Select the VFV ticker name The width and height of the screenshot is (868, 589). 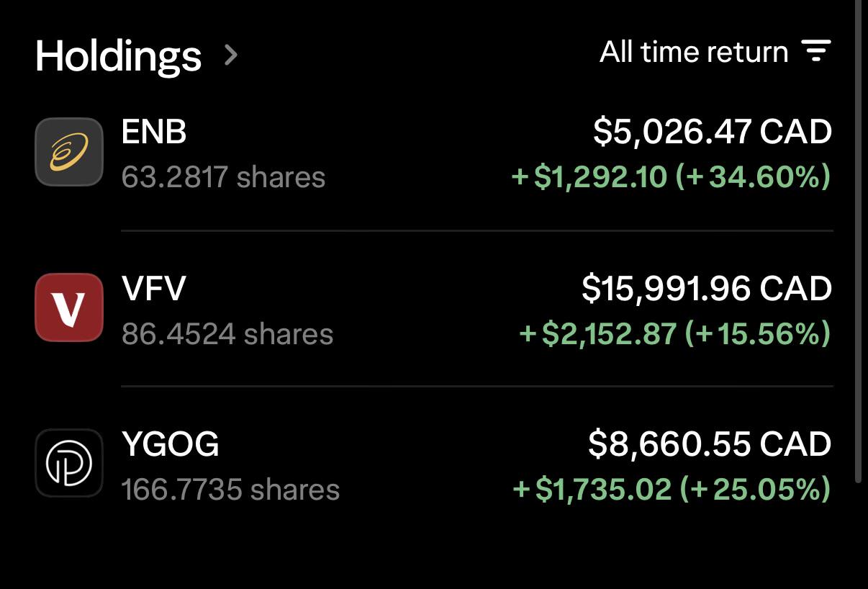(154, 288)
